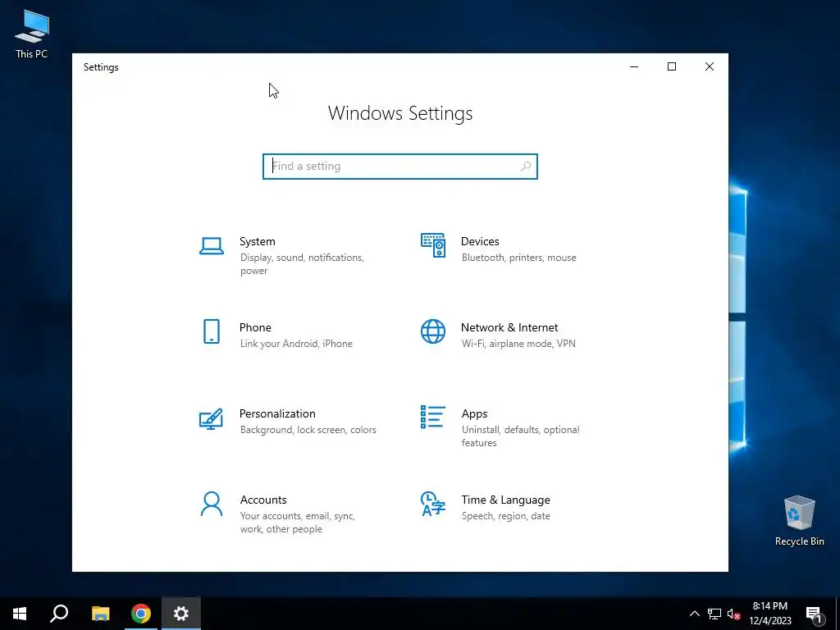Open the Windows Start menu

point(20,614)
